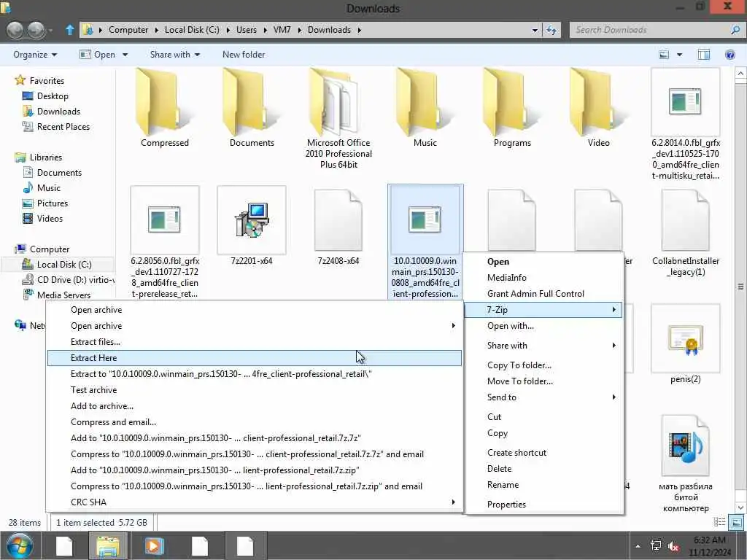Viewport: 747px width, 560px height.
Task: Select Add to archive... entry
Action: pos(255,406)
